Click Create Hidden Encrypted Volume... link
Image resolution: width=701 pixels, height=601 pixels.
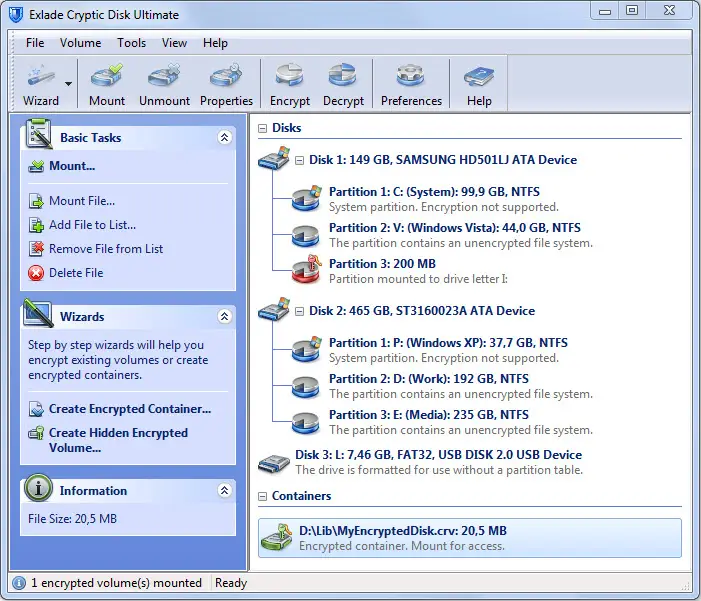point(118,440)
